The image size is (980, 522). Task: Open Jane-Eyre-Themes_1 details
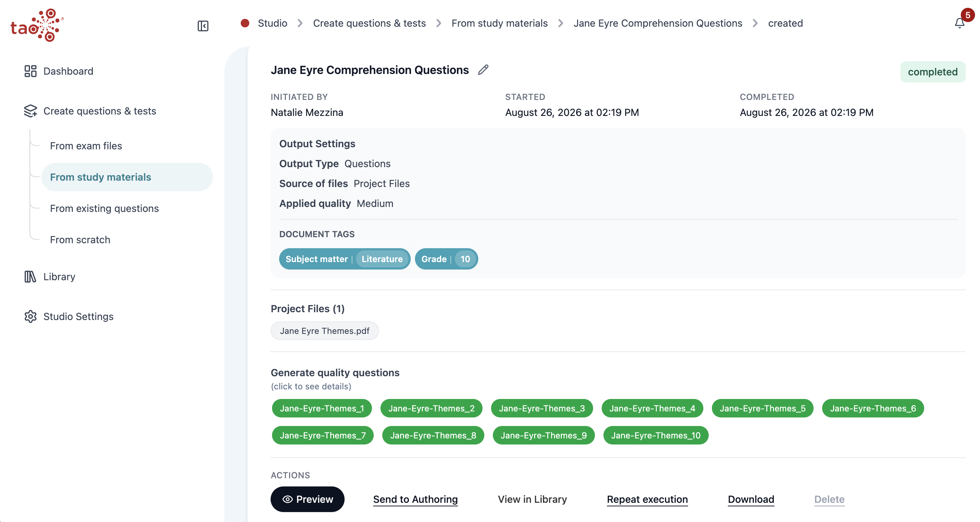(x=322, y=408)
